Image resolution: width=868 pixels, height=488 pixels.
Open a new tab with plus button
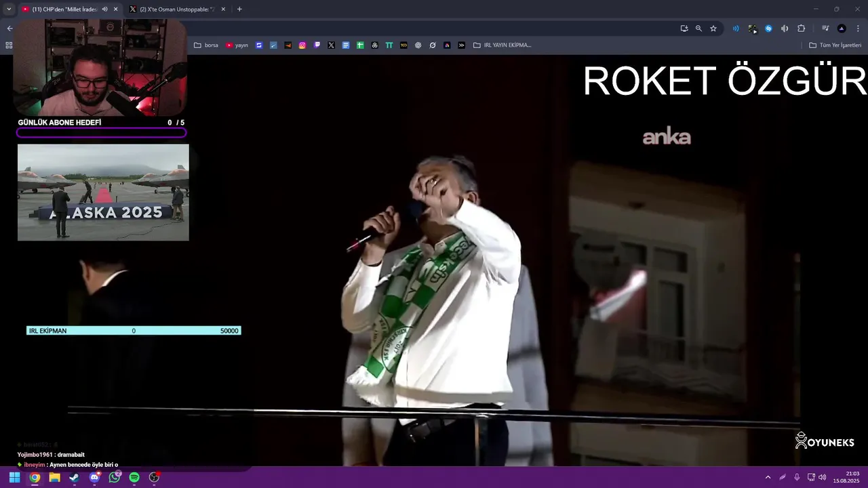pyautogui.click(x=239, y=9)
